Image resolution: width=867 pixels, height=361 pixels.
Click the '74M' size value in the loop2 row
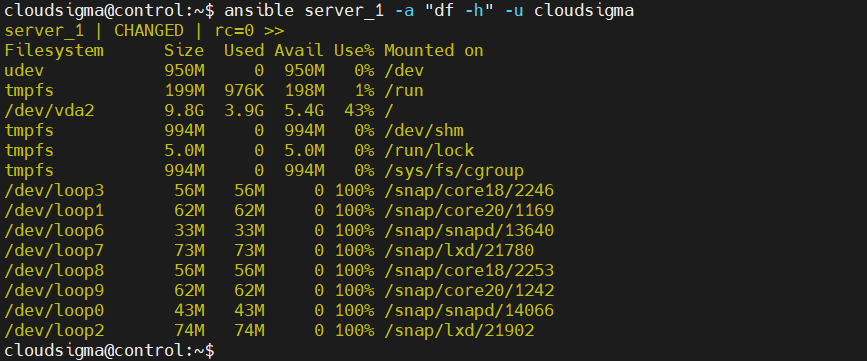point(189,331)
